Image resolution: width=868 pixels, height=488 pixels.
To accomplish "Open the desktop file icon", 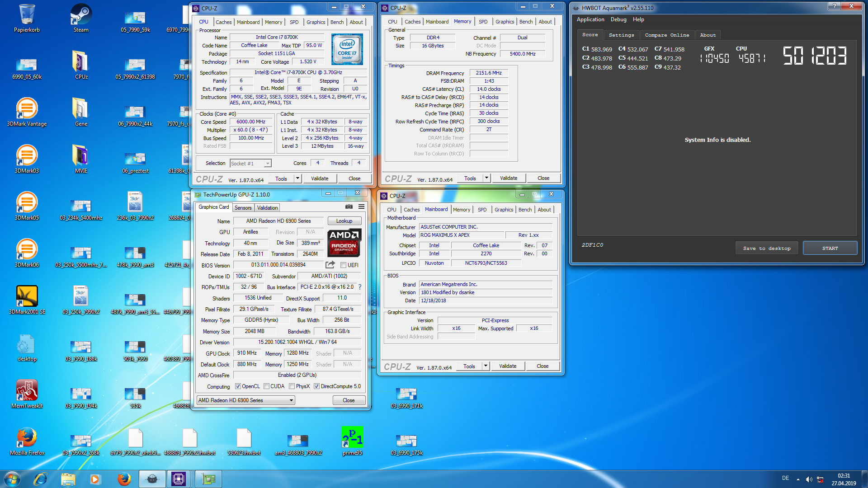I will pyautogui.click(x=27, y=347).
